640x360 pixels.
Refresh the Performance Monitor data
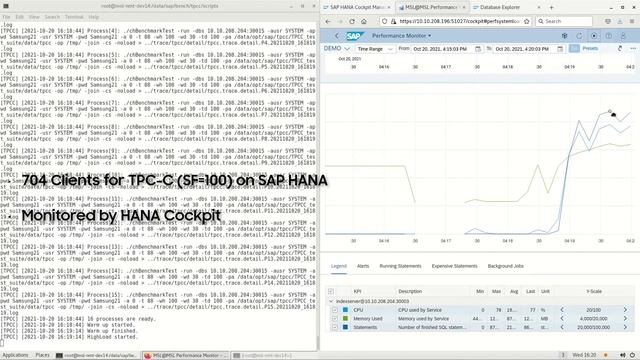[579, 36]
